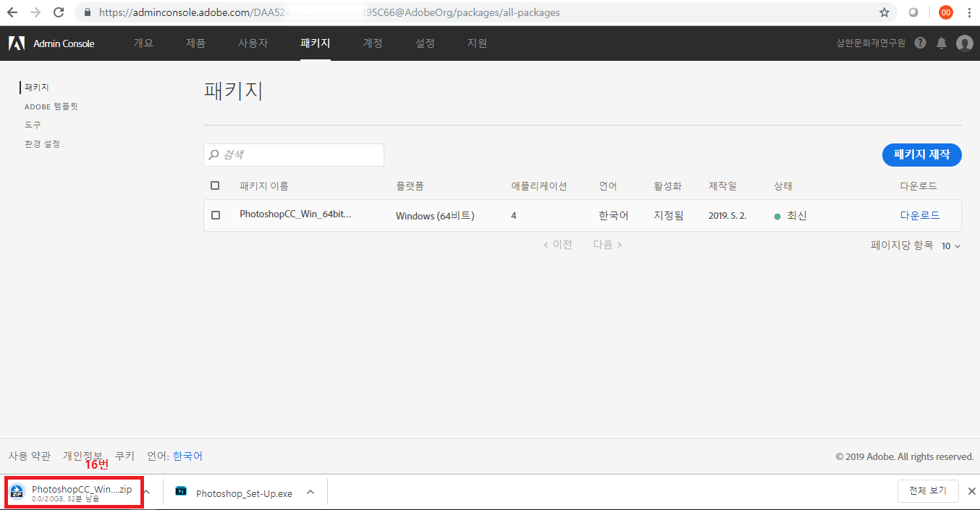Change language via 한국어 link
The height and width of the screenshot is (510, 980).
pos(187,456)
